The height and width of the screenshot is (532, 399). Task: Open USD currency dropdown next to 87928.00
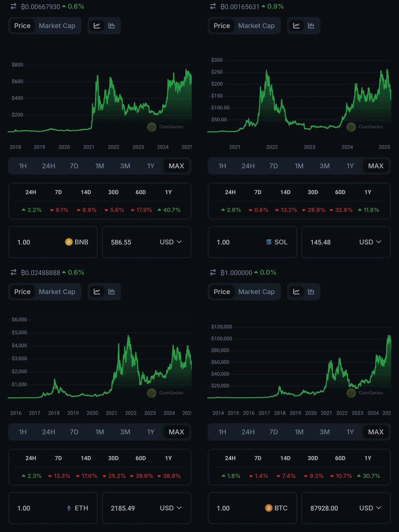(370, 508)
